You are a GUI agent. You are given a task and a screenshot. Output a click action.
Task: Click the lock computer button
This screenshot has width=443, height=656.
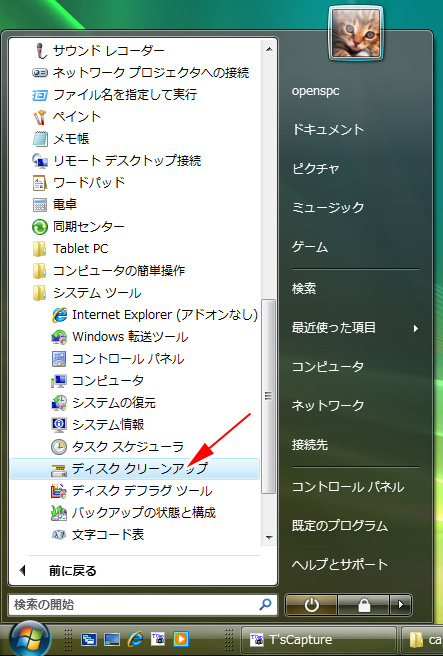coord(363,604)
